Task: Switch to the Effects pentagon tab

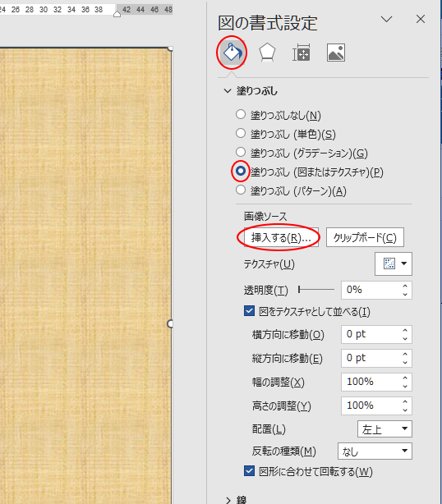Action: (267, 53)
